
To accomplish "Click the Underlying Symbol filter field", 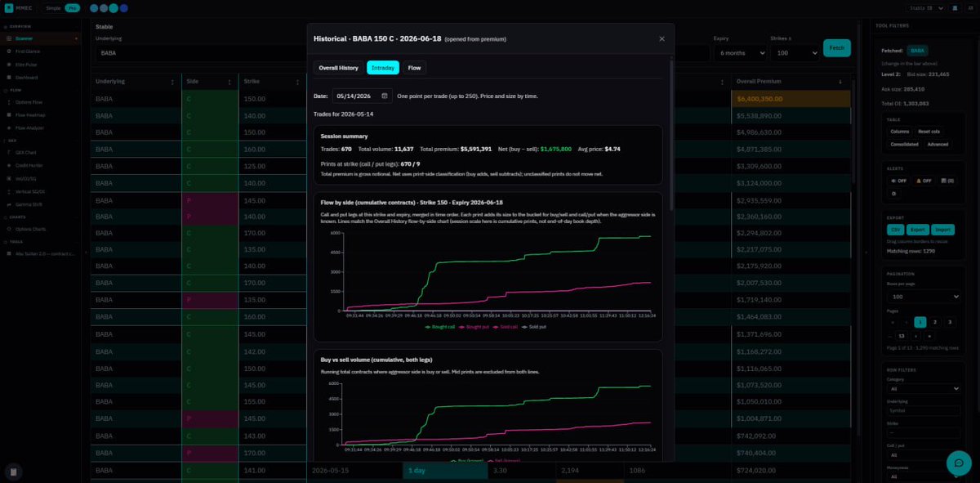I will pyautogui.click(x=924, y=410).
